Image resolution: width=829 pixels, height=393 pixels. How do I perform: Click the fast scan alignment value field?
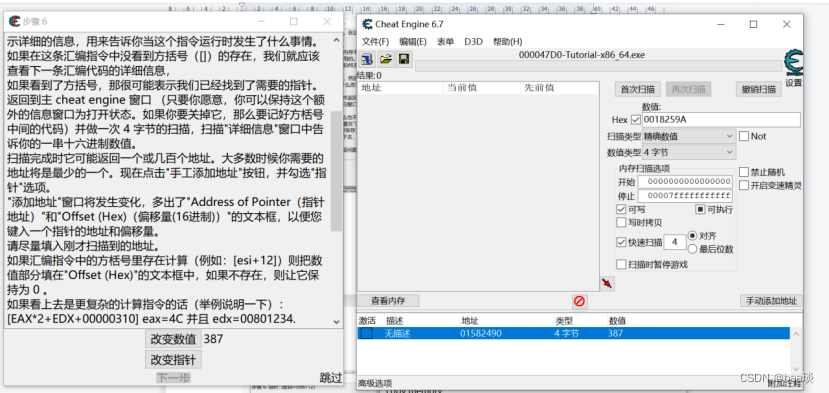point(674,242)
